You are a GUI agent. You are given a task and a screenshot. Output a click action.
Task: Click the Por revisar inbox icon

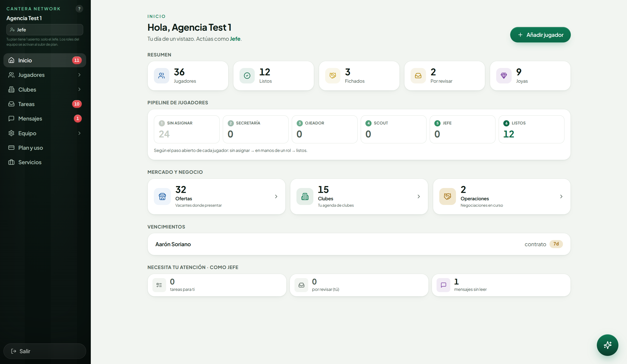click(x=418, y=76)
